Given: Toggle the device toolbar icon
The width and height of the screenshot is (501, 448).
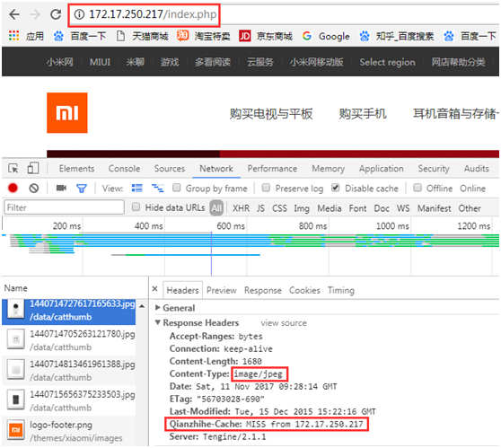Looking at the screenshot, I should tap(33, 168).
